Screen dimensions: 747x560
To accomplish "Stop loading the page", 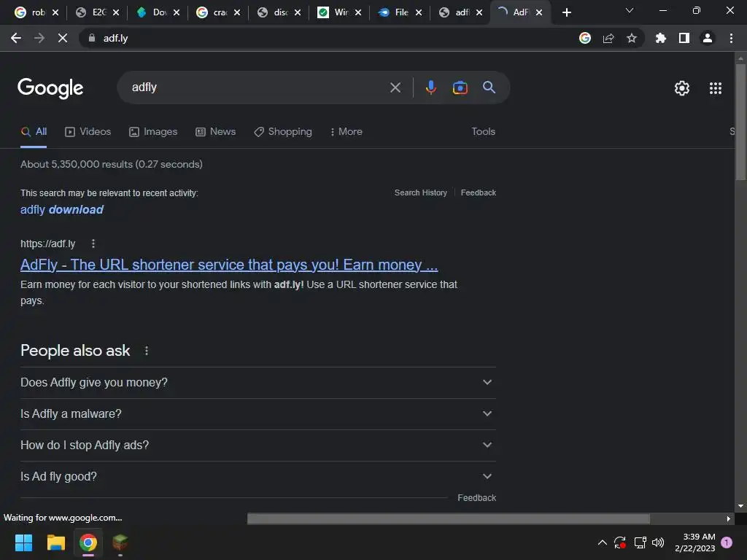I will click(63, 38).
